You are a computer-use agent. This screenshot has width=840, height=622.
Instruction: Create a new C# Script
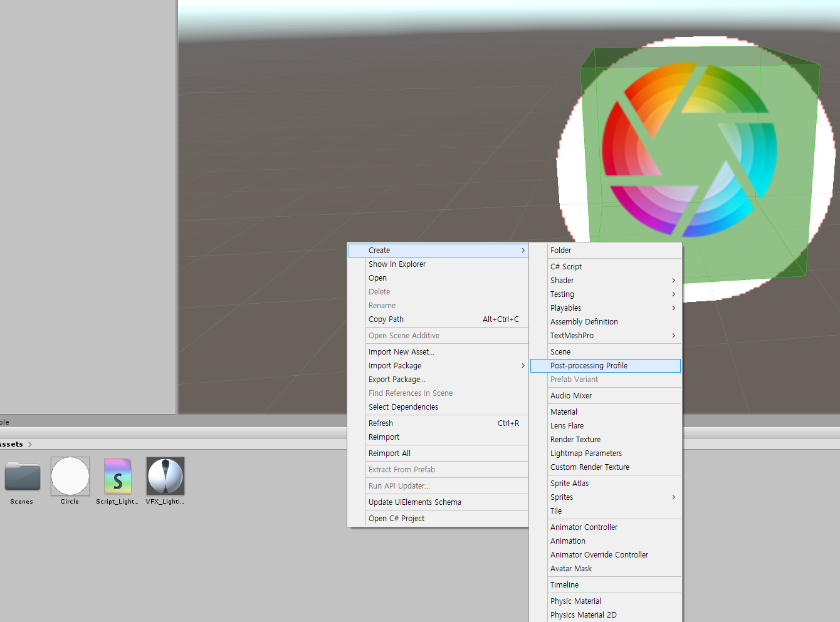click(x=606, y=267)
